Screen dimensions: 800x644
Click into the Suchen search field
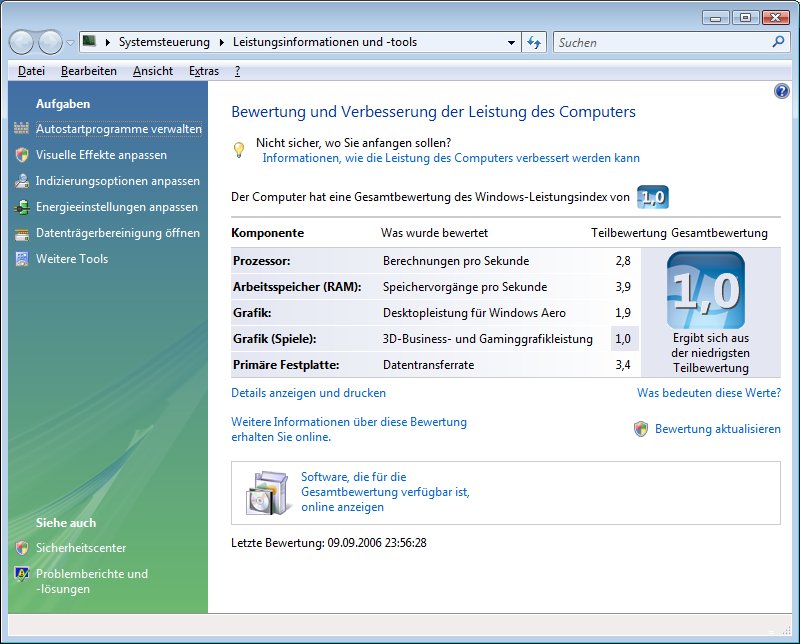click(660, 43)
